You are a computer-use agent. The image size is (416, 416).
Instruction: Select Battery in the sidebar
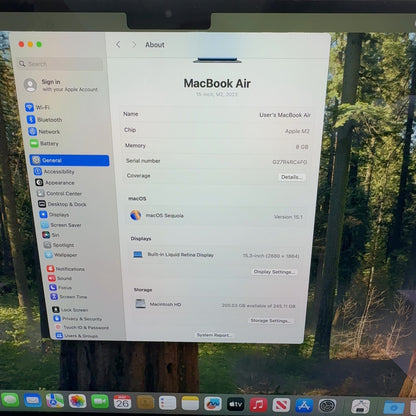[x=44, y=143]
